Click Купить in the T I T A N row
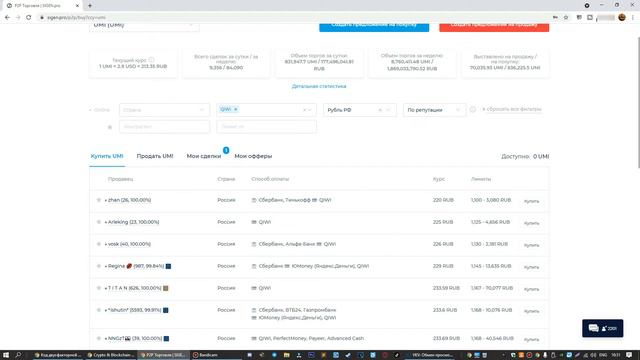Image resolution: width=640 pixels, height=360 pixels. 531,289
